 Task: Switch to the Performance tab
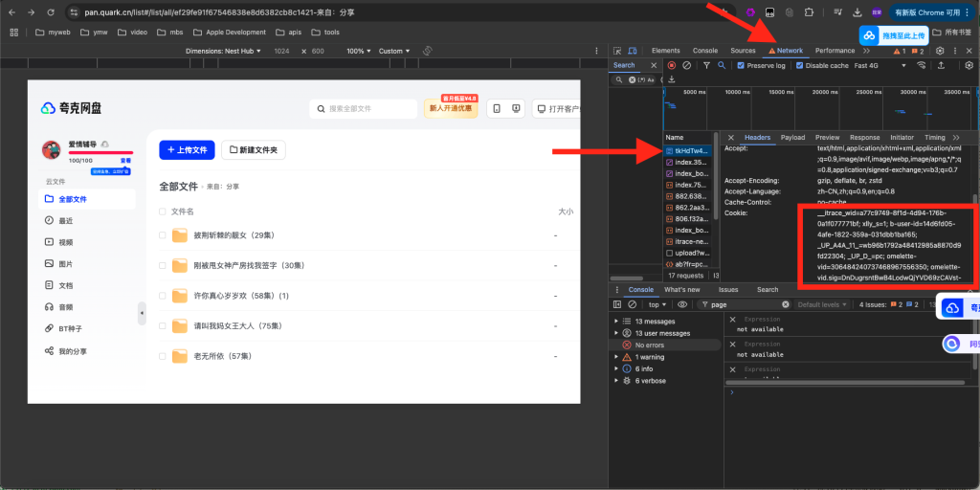point(835,51)
